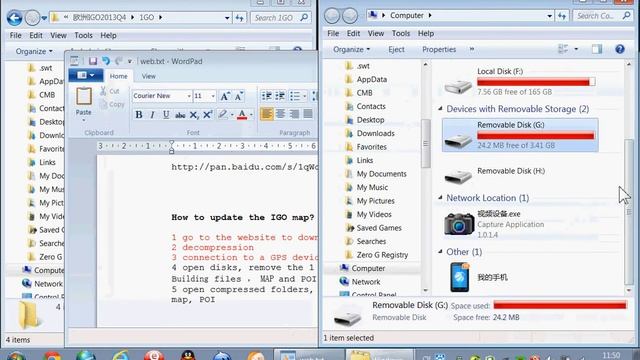640x360 pixels.
Task: Switch to WordPad Home tab
Action: point(118,76)
